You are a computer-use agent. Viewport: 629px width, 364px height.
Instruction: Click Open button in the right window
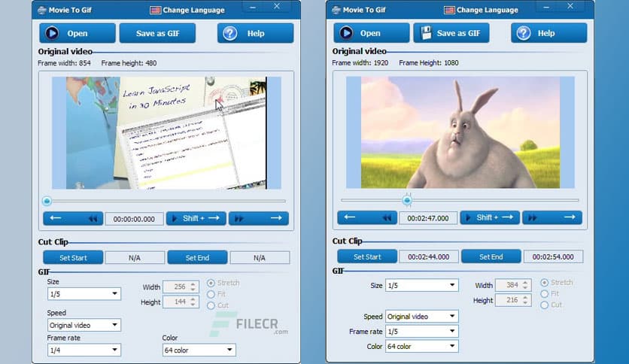pyautogui.click(x=371, y=33)
